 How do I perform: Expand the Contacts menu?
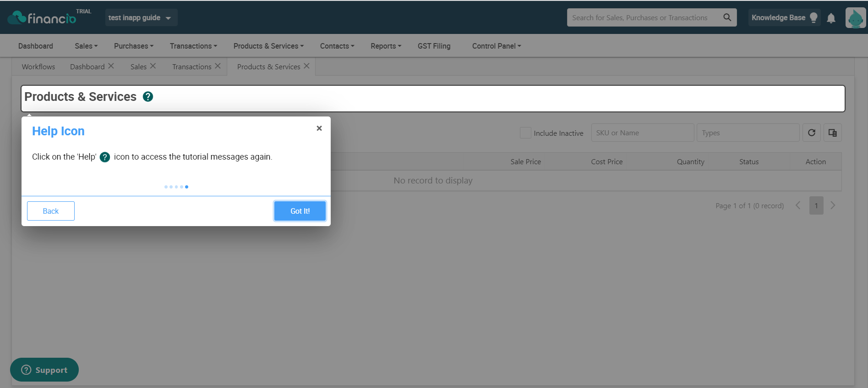337,46
